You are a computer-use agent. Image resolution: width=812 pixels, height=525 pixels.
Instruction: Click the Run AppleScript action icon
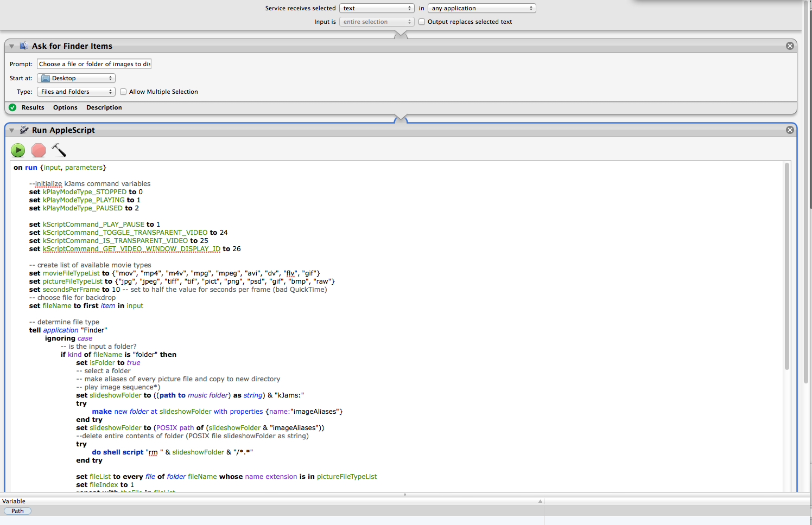(x=24, y=130)
